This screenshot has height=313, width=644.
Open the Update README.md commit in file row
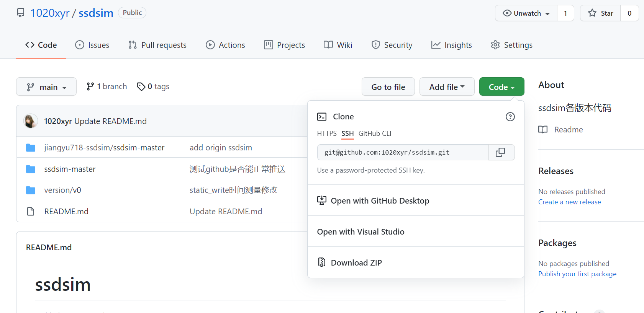click(226, 212)
